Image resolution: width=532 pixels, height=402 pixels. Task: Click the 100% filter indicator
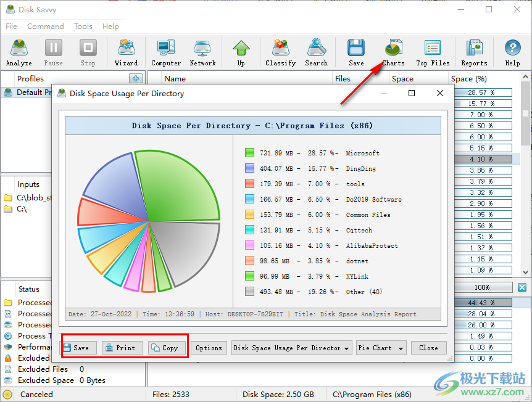pyautogui.click(x=483, y=287)
